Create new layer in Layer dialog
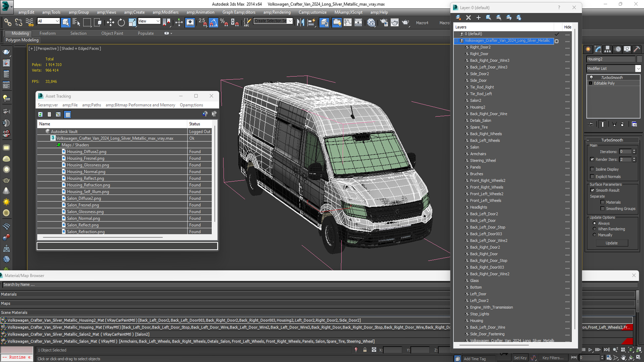Viewport: 644px width, 362px height. click(x=458, y=17)
